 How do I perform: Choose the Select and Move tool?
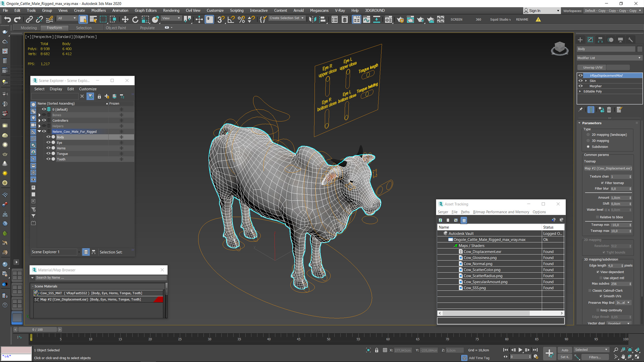tap(125, 19)
